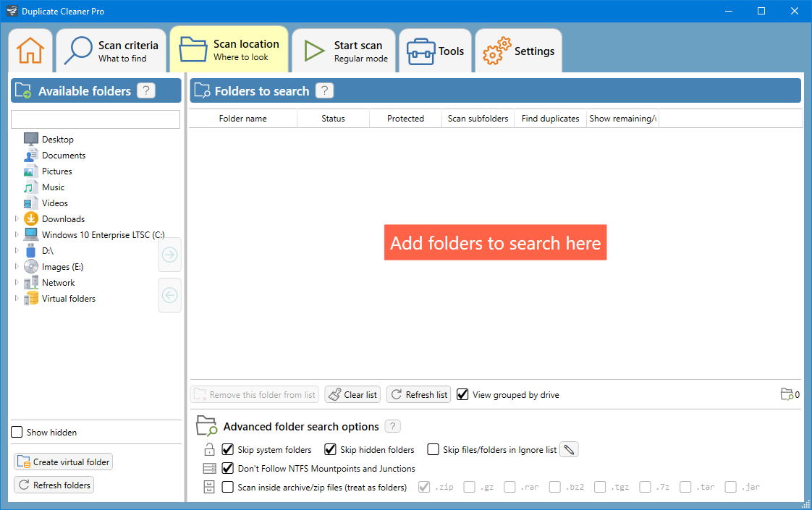
Task: Expand the Images (E:) drive node
Action: [17, 267]
